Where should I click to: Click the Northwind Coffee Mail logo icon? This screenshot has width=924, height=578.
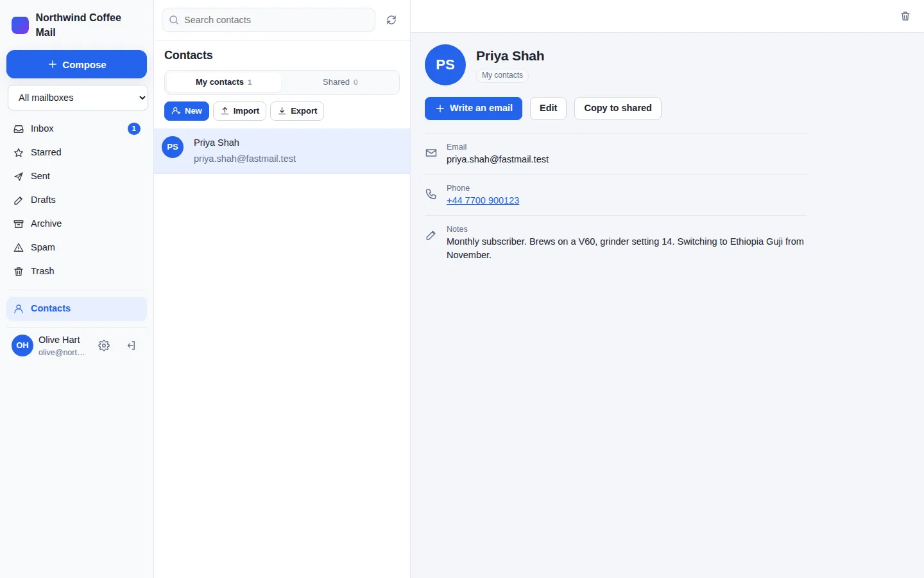(x=21, y=25)
